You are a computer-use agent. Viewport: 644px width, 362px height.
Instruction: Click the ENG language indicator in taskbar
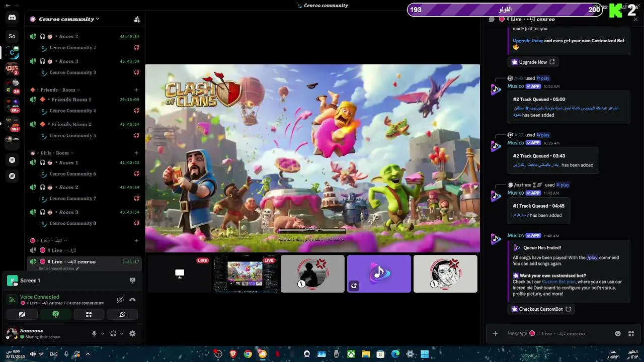[x=53, y=354]
